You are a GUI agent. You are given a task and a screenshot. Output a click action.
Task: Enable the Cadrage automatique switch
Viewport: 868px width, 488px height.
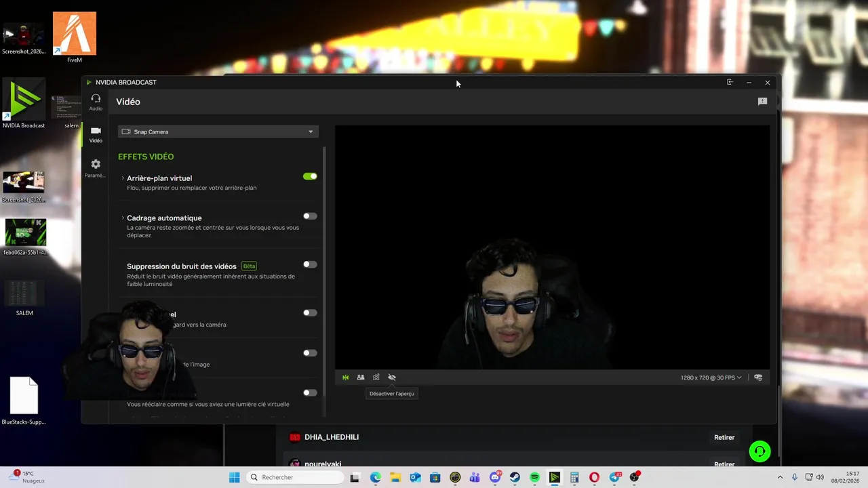[310, 216]
